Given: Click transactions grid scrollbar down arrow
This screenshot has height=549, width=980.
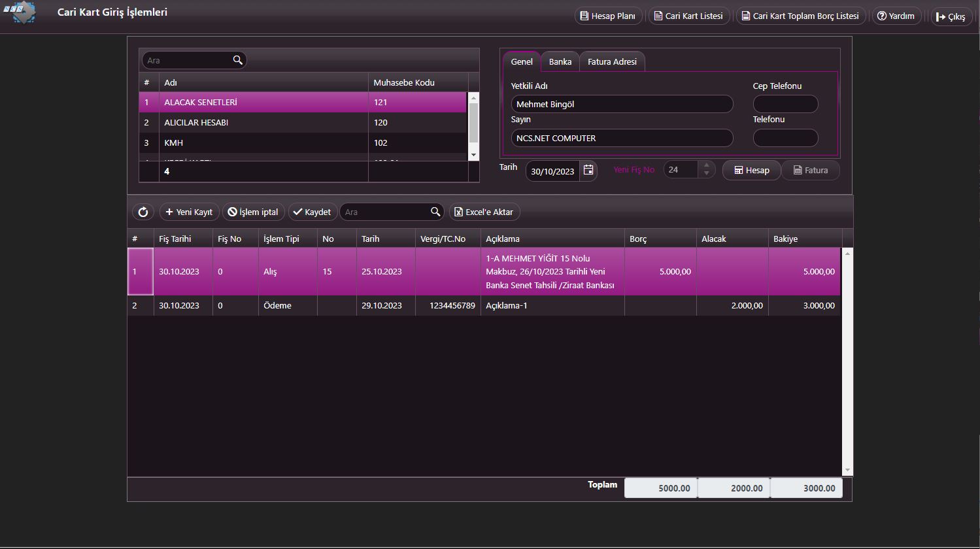Looking at the screenshot, I should 848,470.
